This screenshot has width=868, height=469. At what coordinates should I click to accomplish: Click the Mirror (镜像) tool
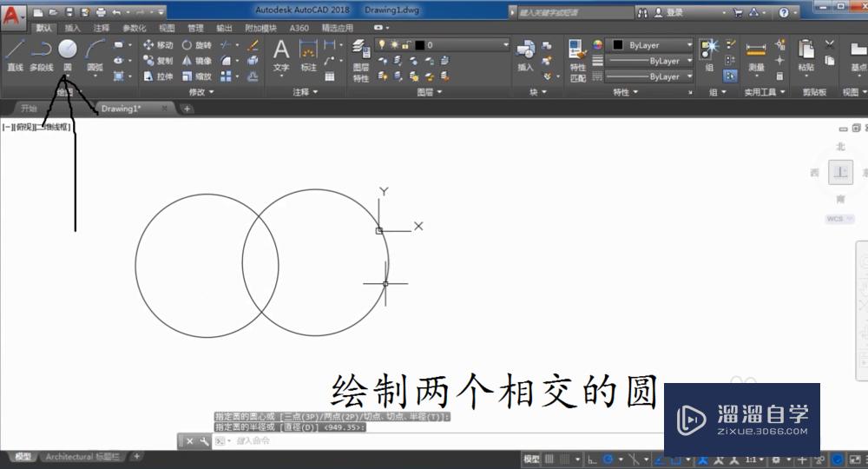[196, 60]
